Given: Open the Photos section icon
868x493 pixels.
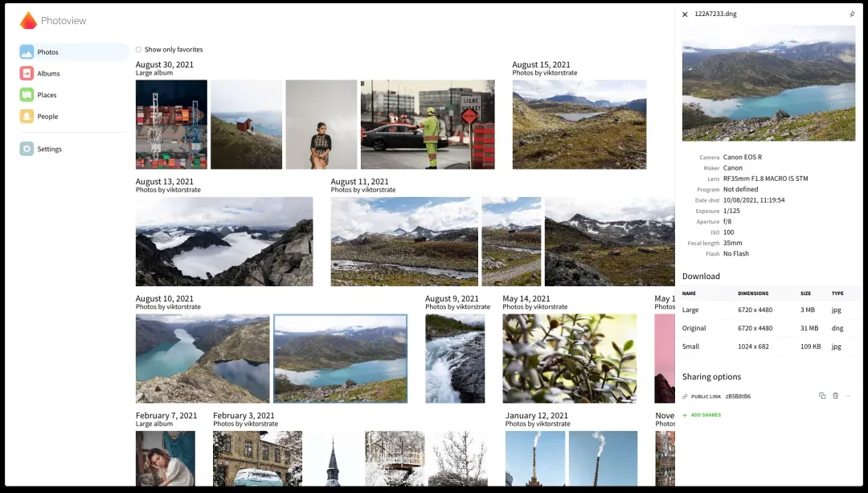Looking at the screenshot, I should (27, 52).
